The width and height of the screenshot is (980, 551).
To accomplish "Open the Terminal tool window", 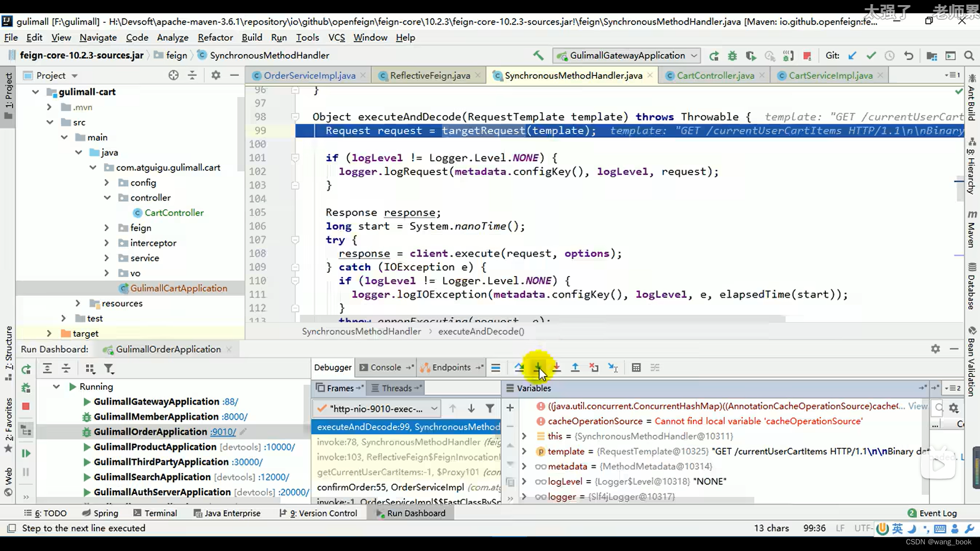I will point(155,513).
